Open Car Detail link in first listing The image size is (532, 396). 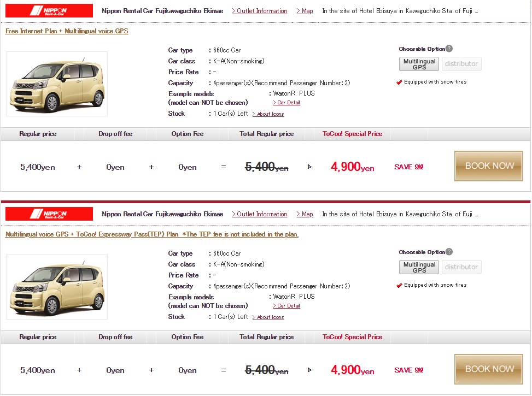click(x=287, y=103)
